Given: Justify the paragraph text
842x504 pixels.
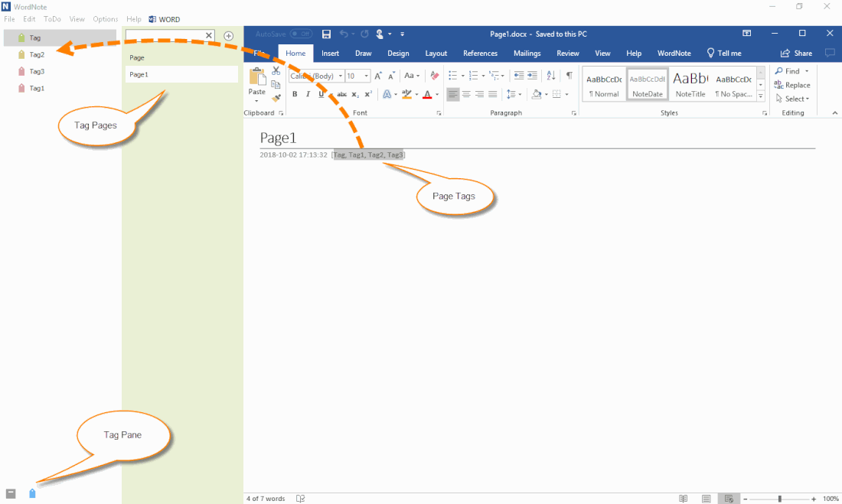Looking at the screenshot, I should 492,94.
